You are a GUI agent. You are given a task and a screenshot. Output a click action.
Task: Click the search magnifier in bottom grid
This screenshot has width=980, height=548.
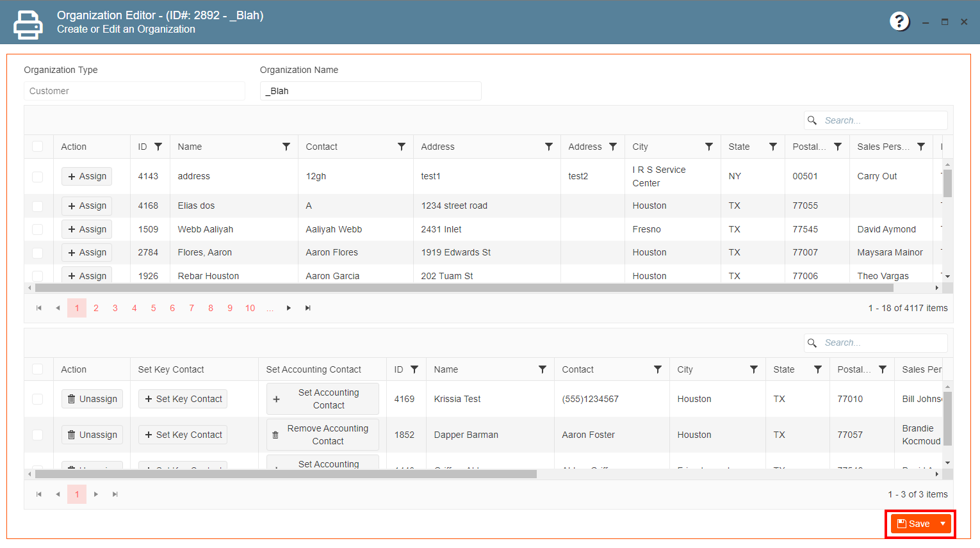tap(812, 343)
